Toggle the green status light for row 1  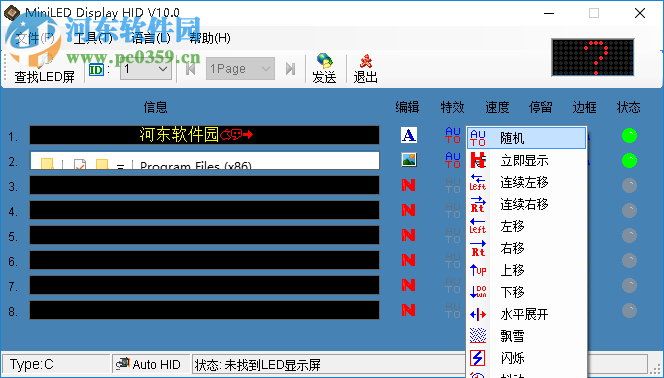tap(629, 135)
